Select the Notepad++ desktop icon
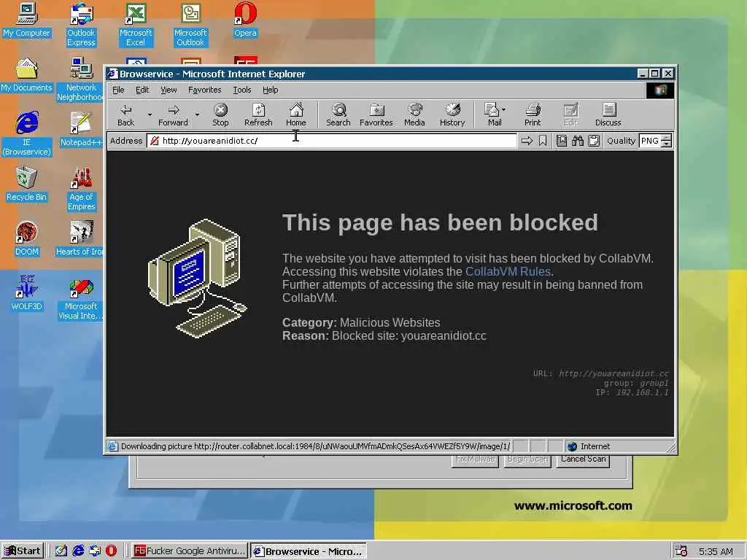The width and height of the screenshot is (747, 560). [x=81, y=129]
